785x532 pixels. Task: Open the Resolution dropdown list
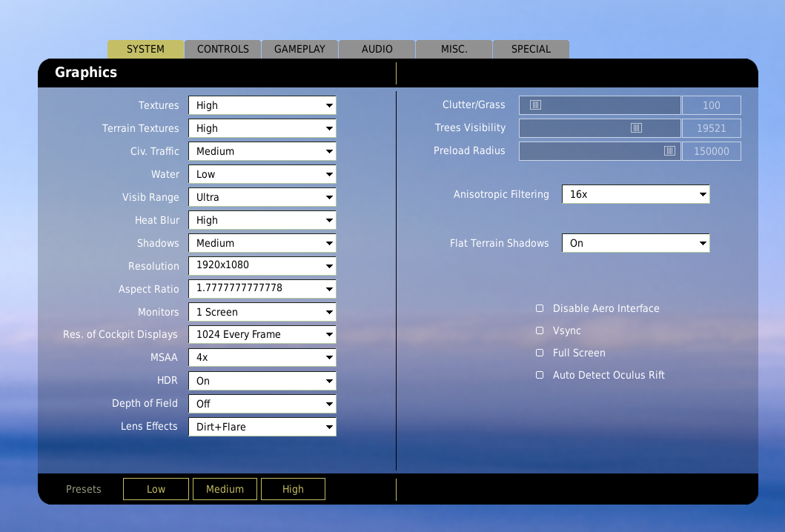(x=262, y=266)
